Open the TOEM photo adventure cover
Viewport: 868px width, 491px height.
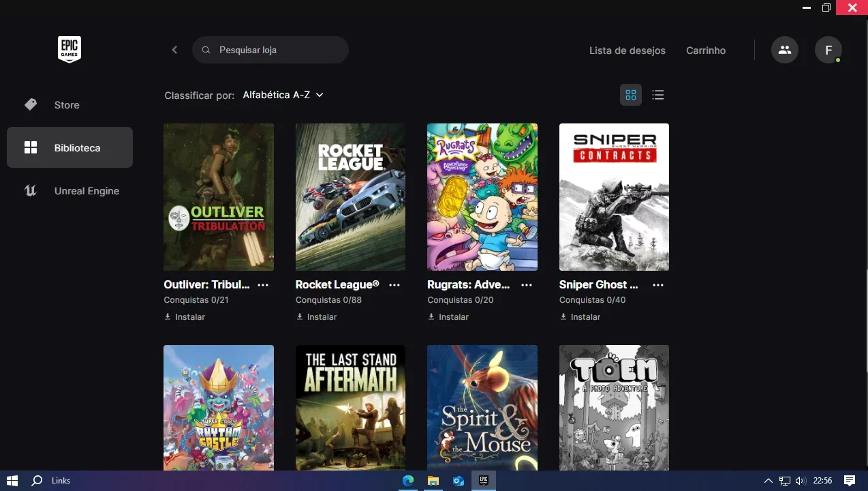(x=614, y=407)
